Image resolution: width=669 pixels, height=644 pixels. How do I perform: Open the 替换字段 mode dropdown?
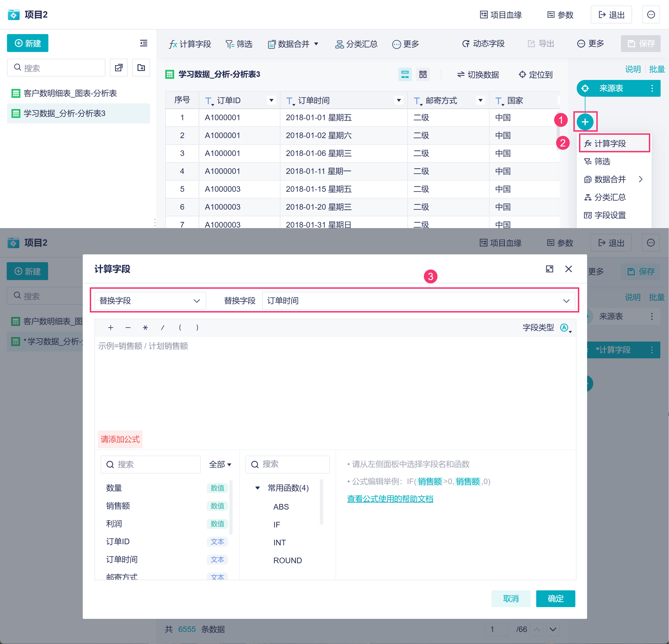(150, 301)
